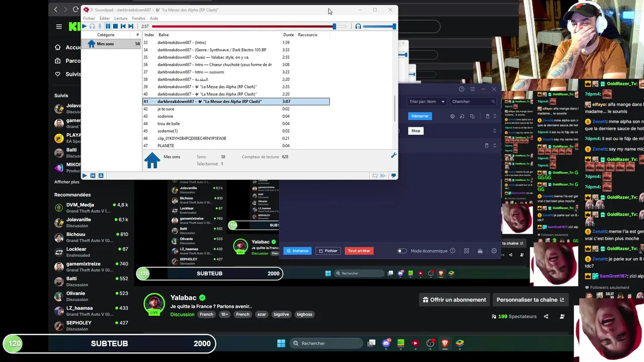Click the blue Démarrer button
The width and height of the screenshot is (644, 362).
tap(420, 116)
